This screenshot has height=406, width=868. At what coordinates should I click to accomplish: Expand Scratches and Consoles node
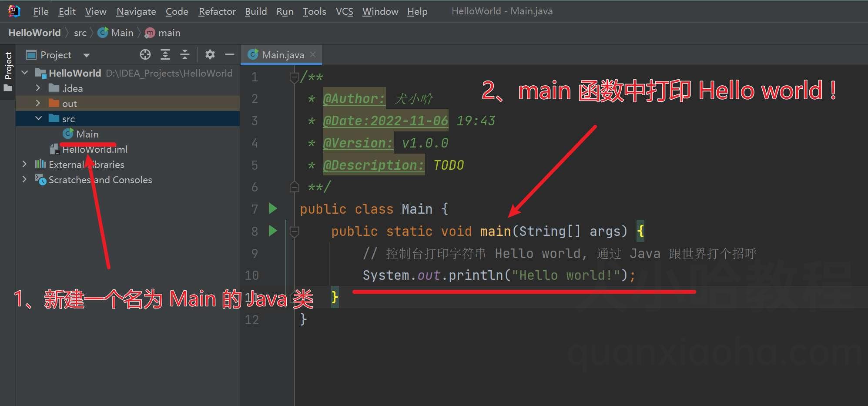[24, 180]
